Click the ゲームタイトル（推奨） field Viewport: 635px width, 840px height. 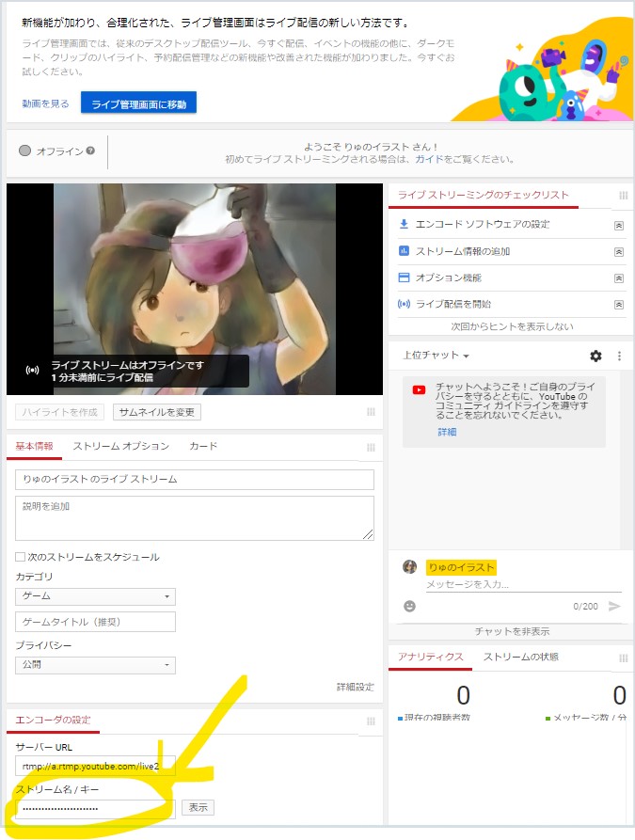coord(95,622)
